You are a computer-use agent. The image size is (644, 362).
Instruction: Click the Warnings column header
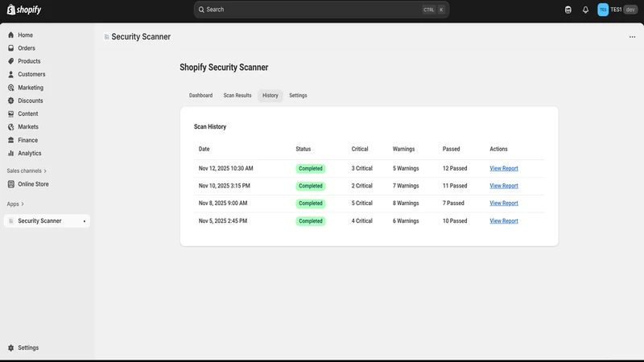click(x=404, y=149)
